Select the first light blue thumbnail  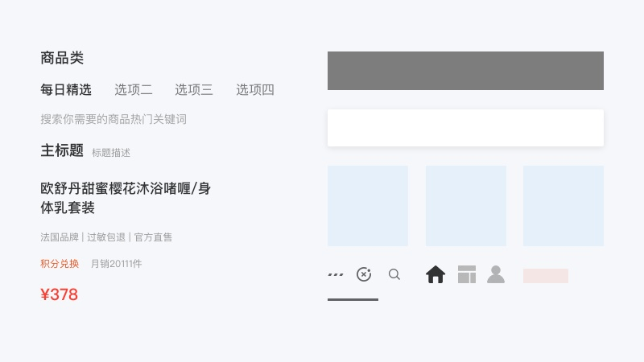(x=368, y=206)
